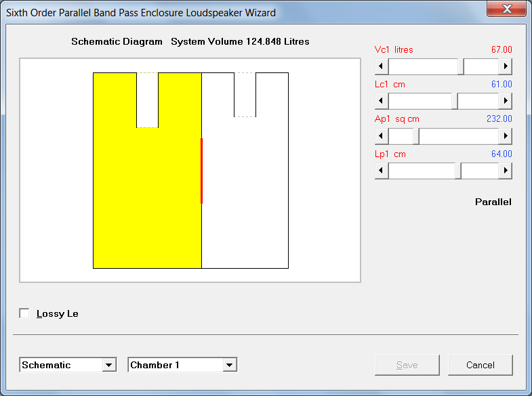Viewport: 532px width, 396px height.
Task: Increase Vc1 litres with right arrow
Action: (505, 66)
